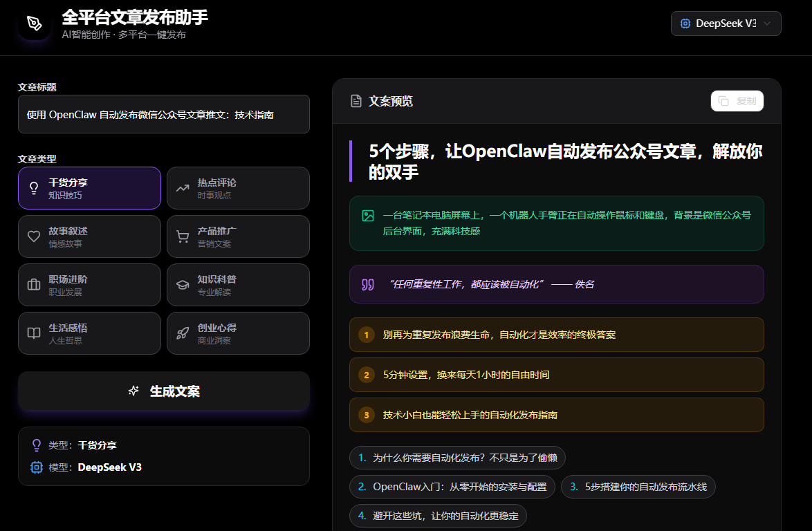
Task: Click the 热点评论 trend chart icon
Action: point(182,187)
